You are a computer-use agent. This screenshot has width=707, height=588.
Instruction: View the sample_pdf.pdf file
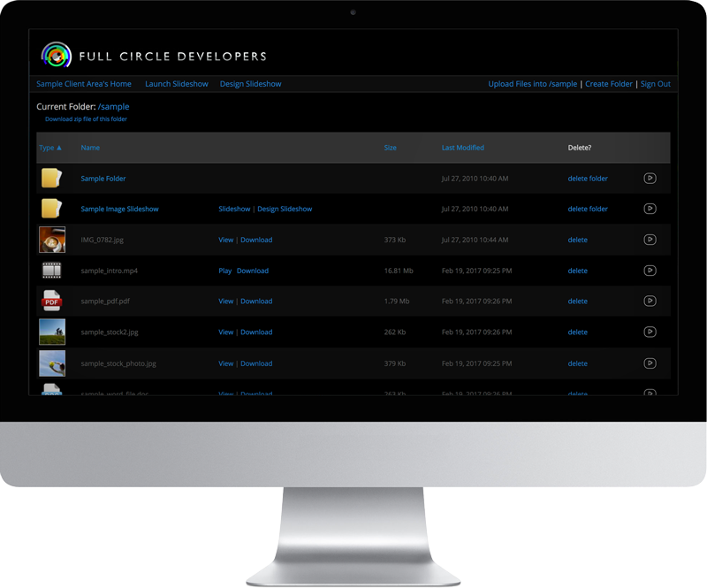(226, 301)
